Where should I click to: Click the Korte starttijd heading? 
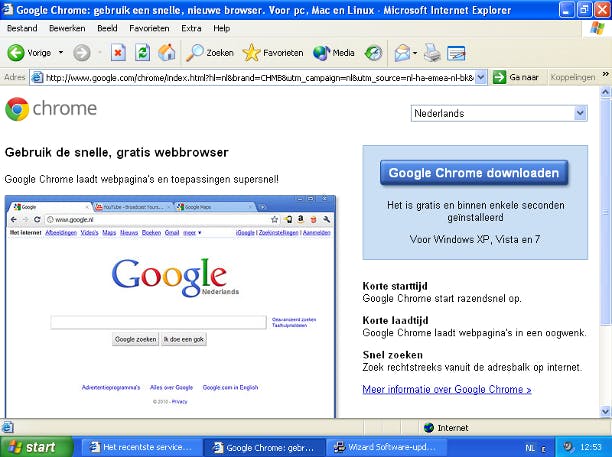[x=395, y=286]
